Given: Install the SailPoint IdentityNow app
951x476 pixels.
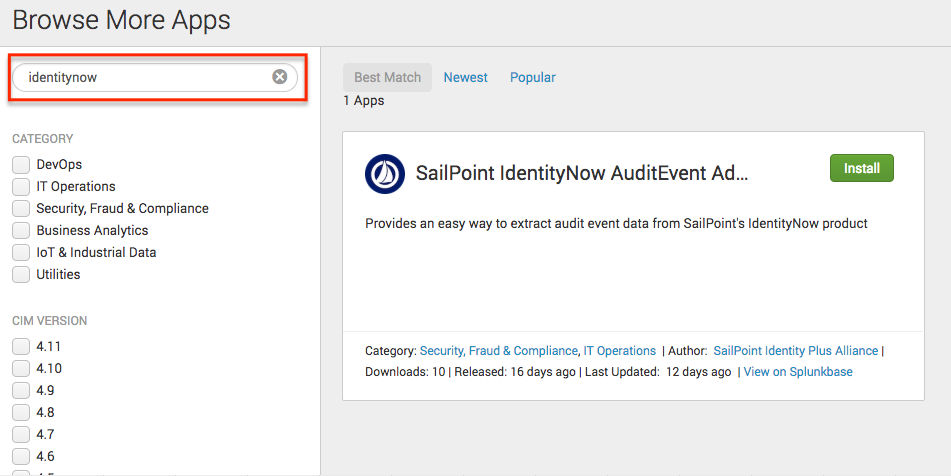Looking at the screenshot, I should 861,168.
